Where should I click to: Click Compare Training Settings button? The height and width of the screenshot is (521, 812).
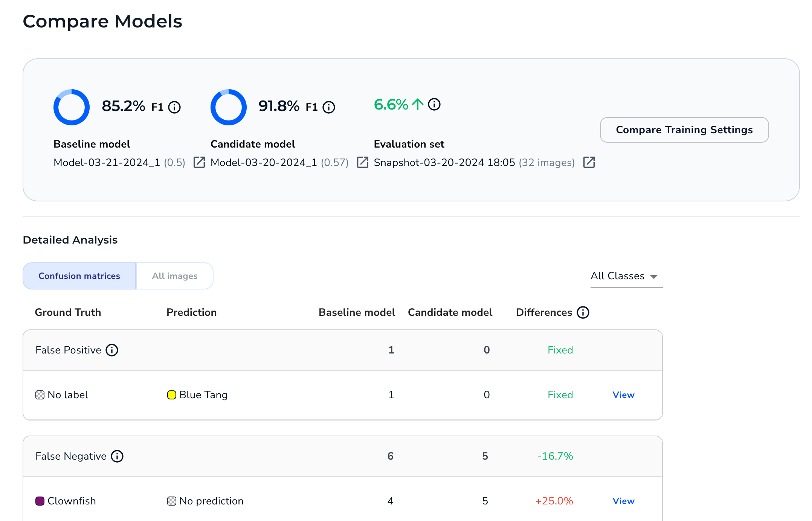pos(684,130)
